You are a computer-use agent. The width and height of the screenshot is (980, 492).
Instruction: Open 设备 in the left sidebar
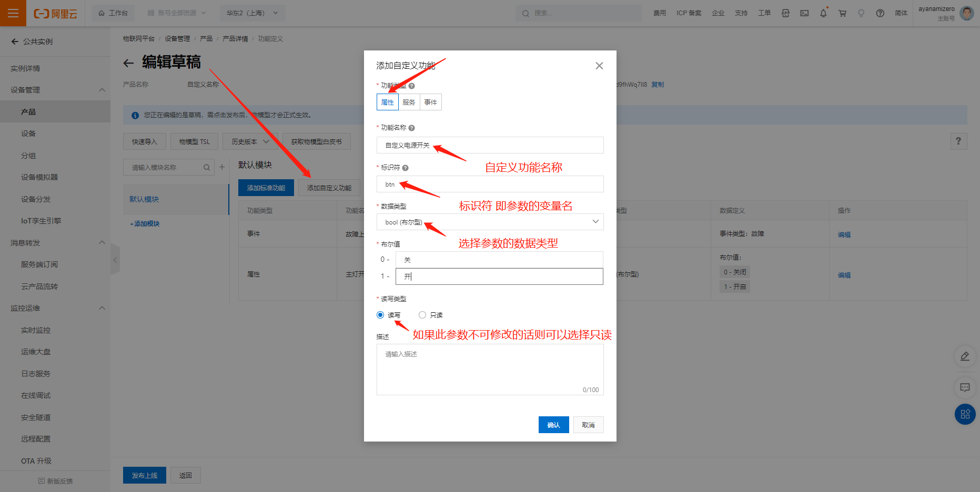[28, 134]
